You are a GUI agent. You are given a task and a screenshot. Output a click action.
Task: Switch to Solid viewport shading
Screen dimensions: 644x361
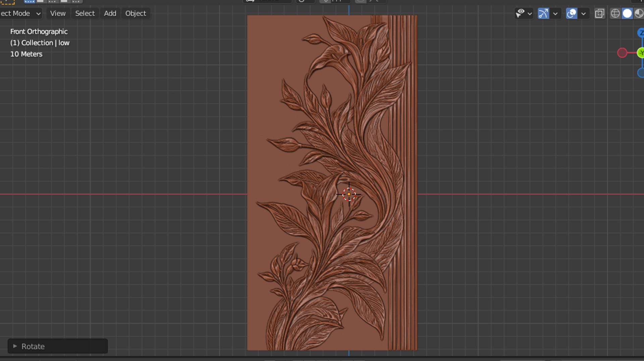coord(627,13)
